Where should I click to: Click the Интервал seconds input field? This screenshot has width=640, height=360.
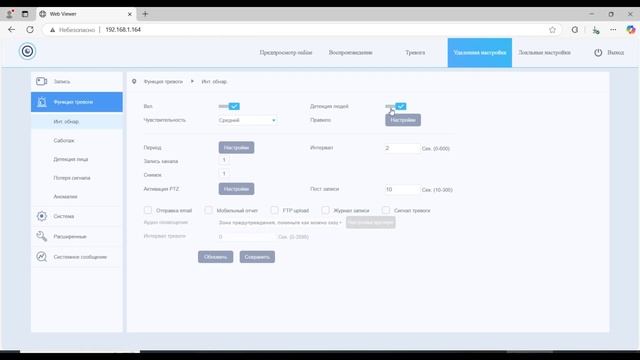point(402,148)
